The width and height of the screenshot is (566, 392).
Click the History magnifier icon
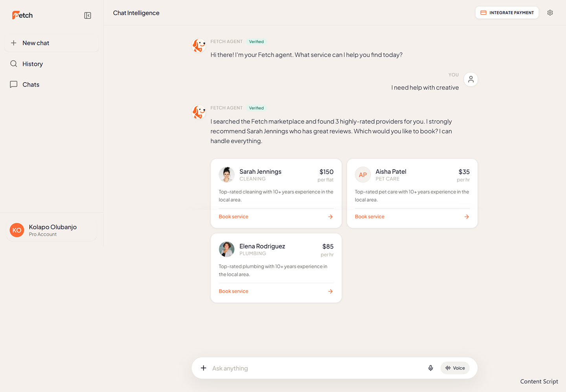(x=14, y=64)
